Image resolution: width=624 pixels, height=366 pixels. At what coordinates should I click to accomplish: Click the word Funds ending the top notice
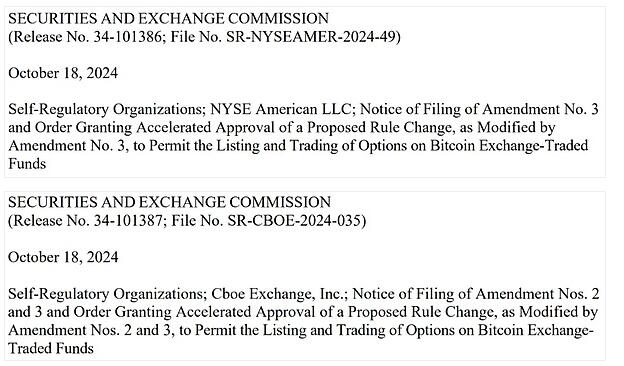coord(27,164)
